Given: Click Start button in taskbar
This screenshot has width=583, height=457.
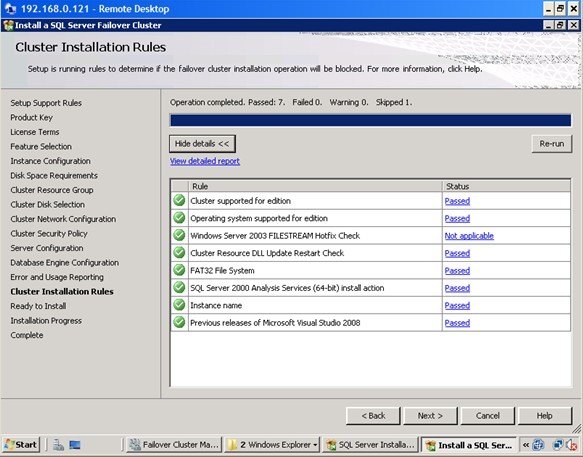Looking at the screenshot, I should (21, 445).
